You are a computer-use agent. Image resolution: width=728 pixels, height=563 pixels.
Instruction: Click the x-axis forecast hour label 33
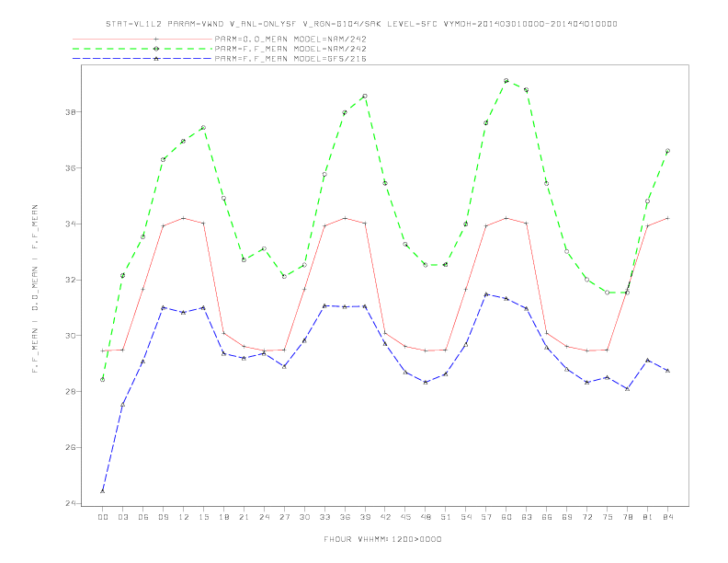[324, 517]
